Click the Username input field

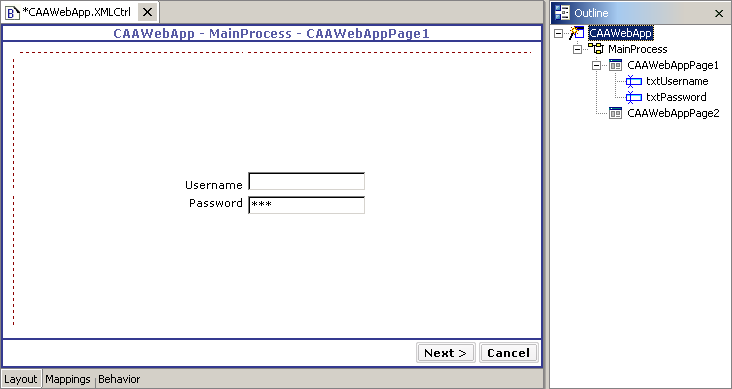click(x=307, y=182)
